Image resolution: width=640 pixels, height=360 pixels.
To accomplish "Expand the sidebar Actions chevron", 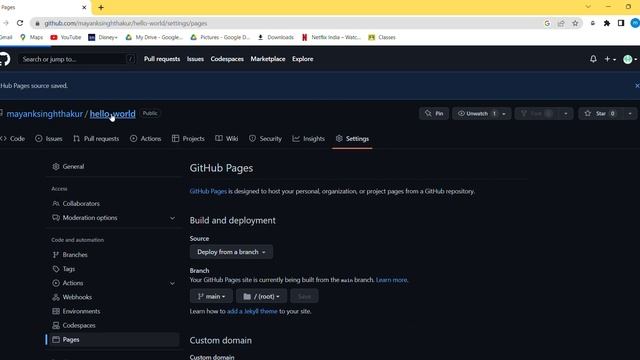I will point(172,283).
